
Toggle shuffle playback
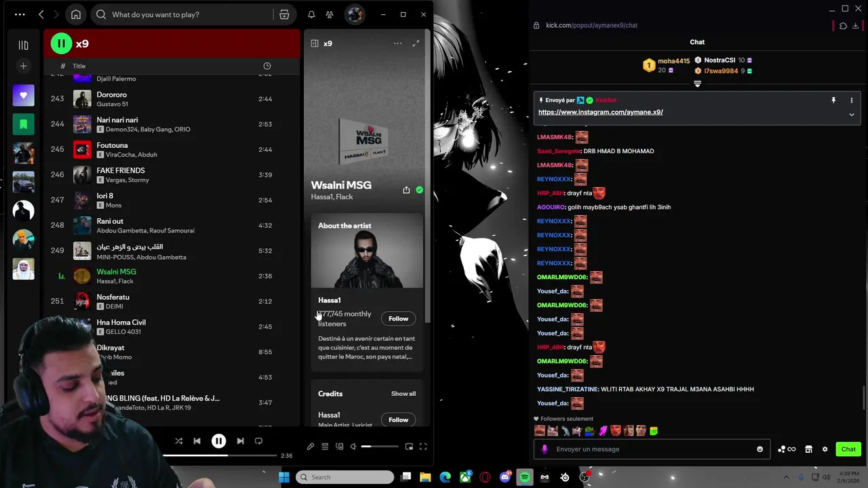click(x=178, y=441)
